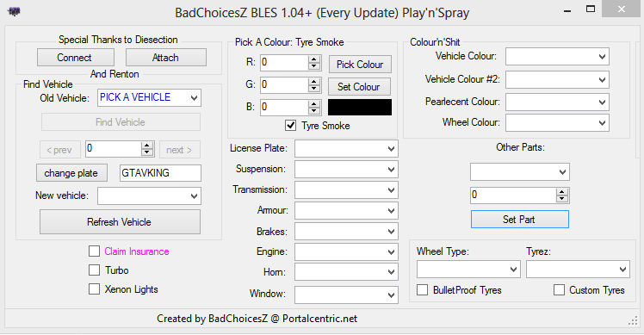
Task: Enable the Claim Insurance checkbox
Action: point(94,251)
